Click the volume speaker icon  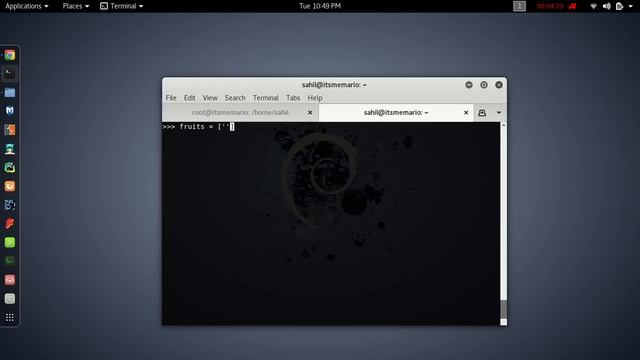coord(607,6)
